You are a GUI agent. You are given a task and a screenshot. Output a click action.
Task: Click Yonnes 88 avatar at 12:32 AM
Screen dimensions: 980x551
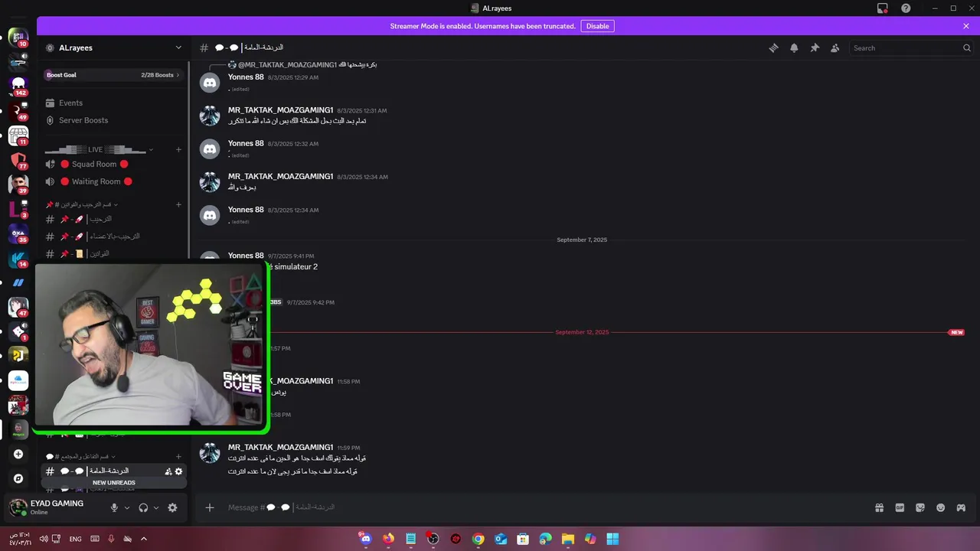pyautogui.click(x=210, y=148)
